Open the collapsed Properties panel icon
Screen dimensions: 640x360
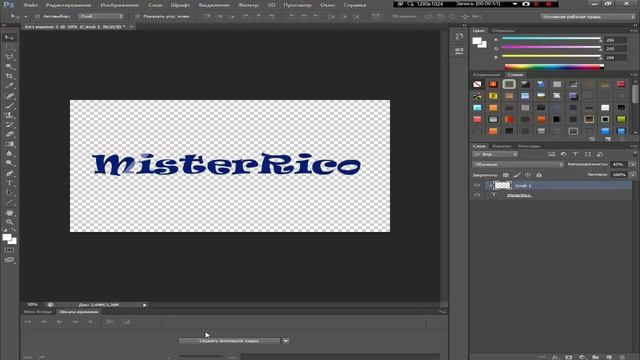459,50
